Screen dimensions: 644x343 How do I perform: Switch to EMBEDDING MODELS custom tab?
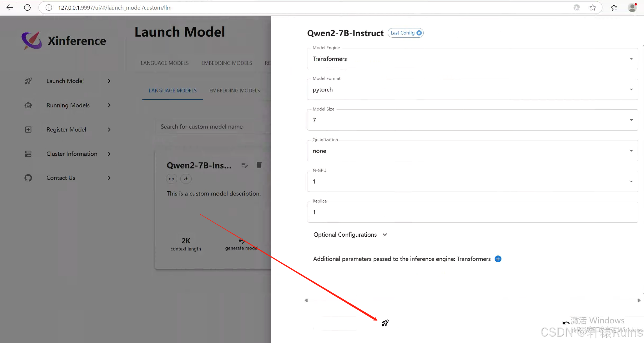point(234,91)
